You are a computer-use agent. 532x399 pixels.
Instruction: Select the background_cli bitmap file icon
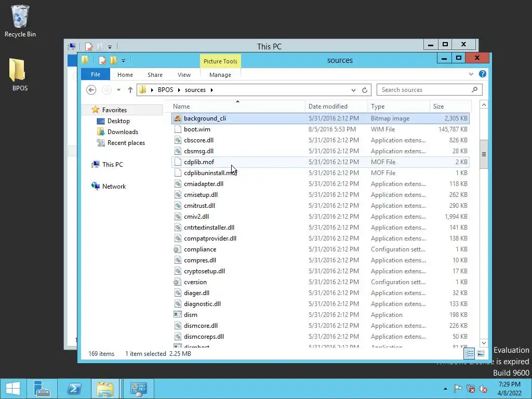[x=178, y=118]
